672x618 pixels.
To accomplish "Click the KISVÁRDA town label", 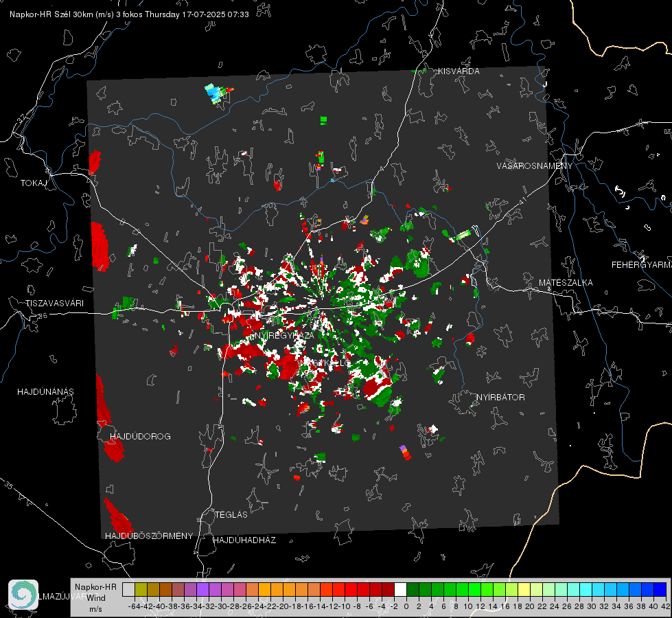I will [x=459, y=71].
